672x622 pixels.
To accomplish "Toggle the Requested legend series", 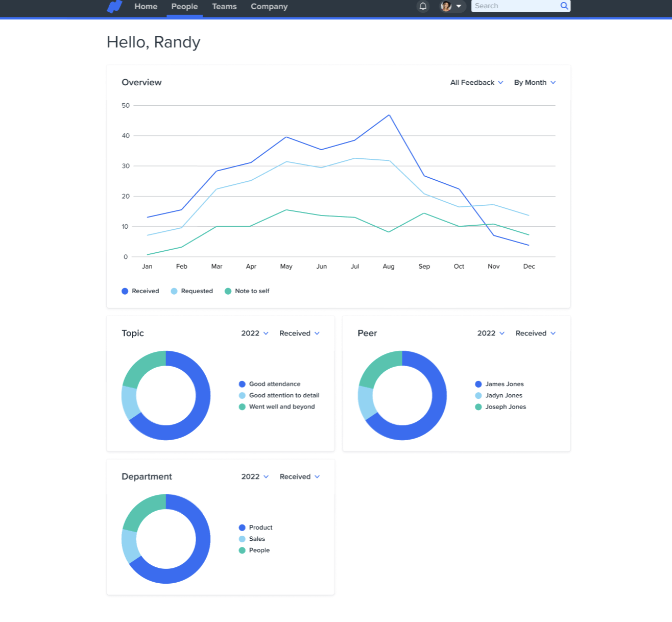I will [x=192, y=291].
